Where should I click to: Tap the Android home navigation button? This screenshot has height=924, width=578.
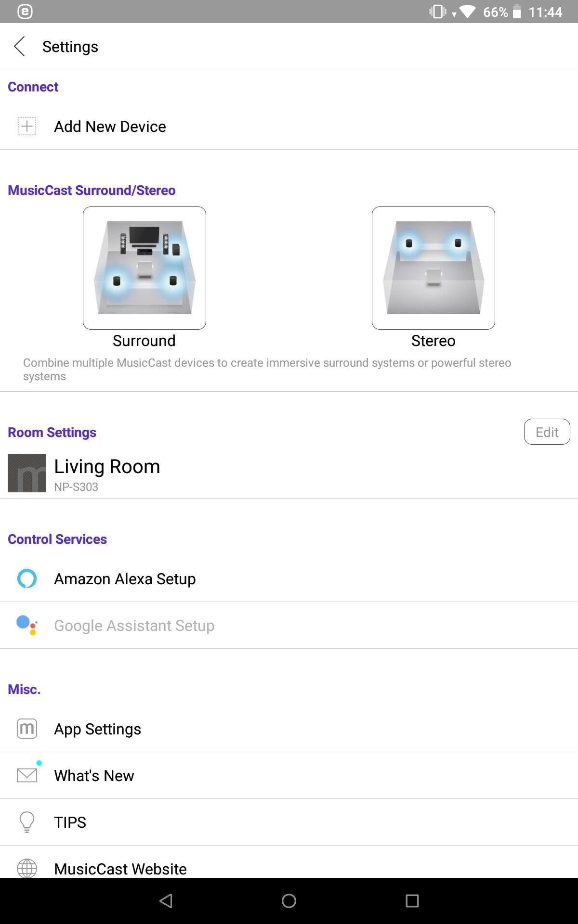(x=289, y=901)
